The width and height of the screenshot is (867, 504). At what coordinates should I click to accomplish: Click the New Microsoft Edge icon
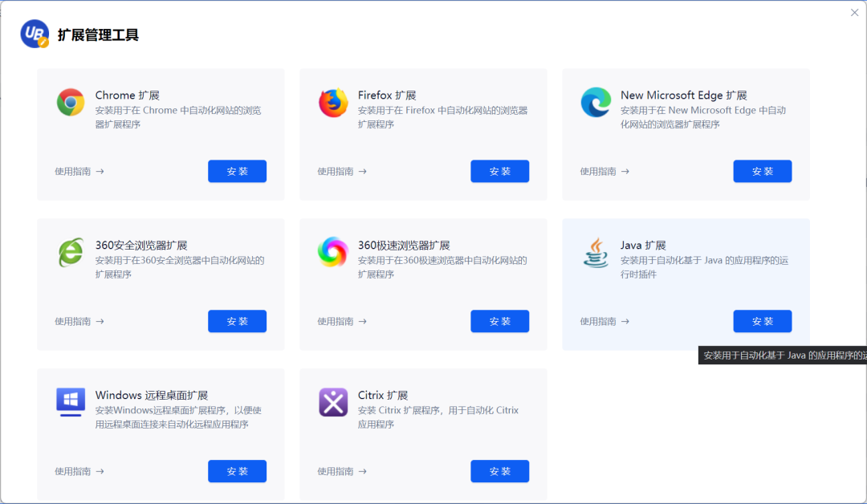pyautogui.click(x=596, y=102)
